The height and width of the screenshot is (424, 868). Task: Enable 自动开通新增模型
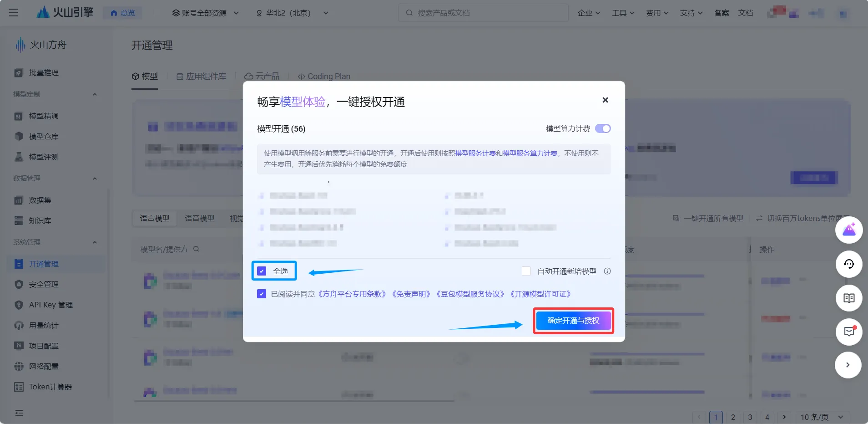click(x=526, y=271)
